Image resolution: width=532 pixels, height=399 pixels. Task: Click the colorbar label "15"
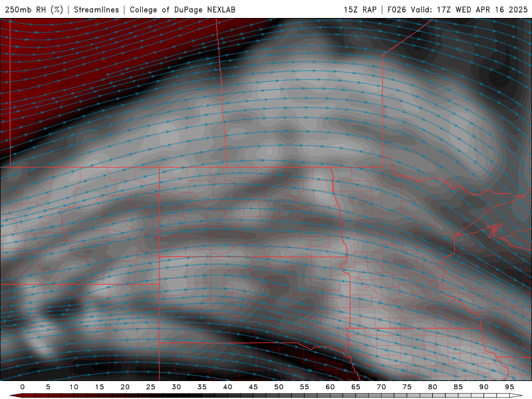coord(99,387)
